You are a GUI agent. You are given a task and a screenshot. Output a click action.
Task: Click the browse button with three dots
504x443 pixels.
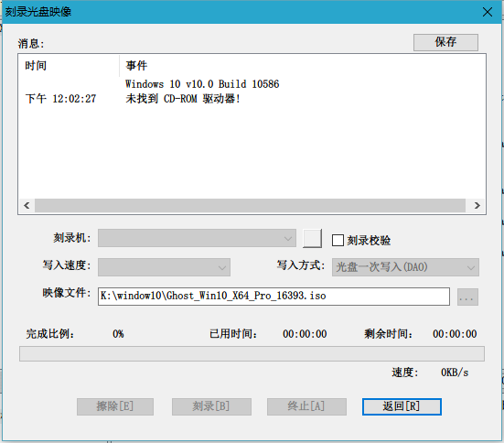click(467, 297)
